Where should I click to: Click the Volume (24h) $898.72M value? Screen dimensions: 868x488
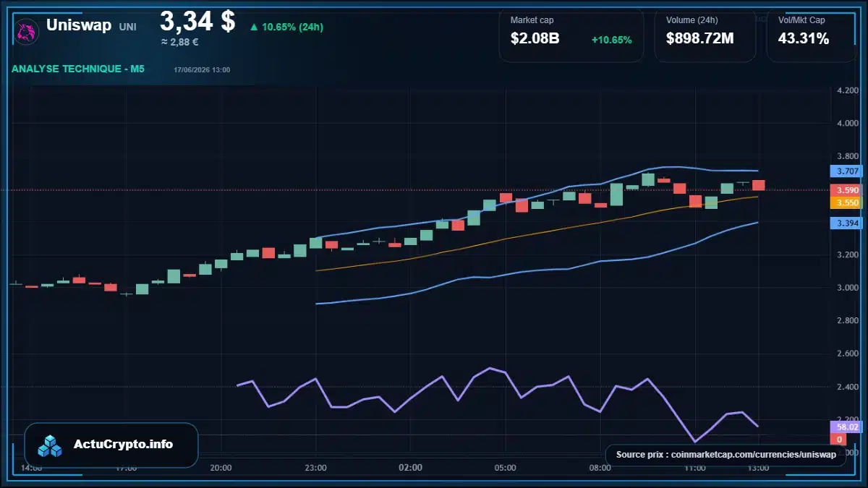click(x=699, y=38)
